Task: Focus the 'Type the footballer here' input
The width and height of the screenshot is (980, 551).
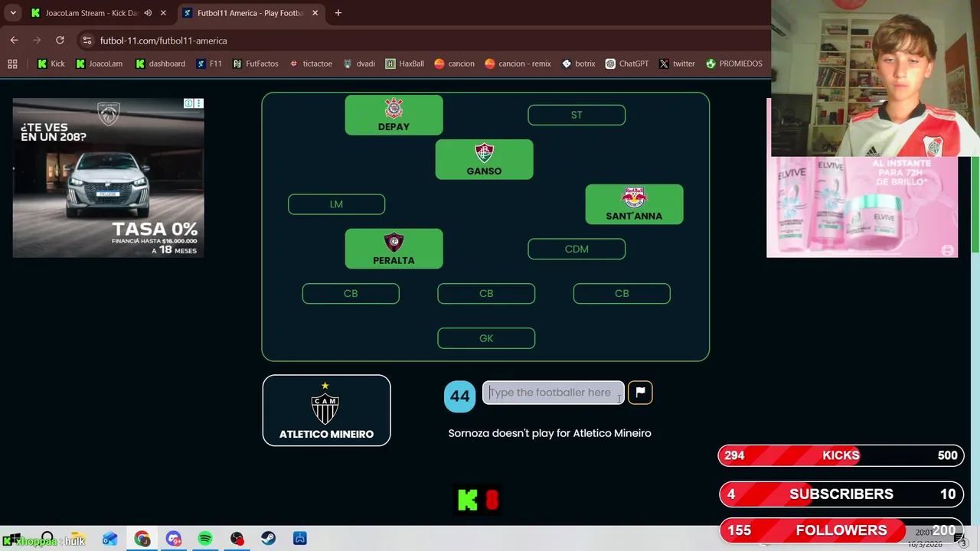Action: point(553,393)
